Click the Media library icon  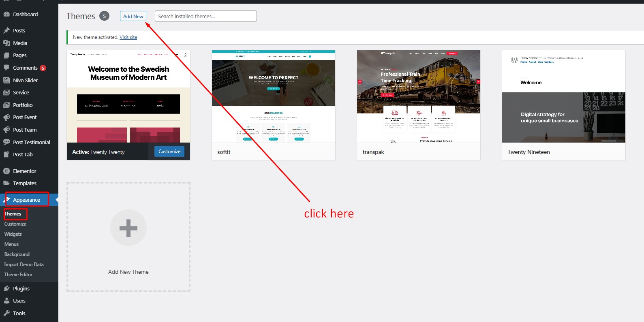[6, 43]
